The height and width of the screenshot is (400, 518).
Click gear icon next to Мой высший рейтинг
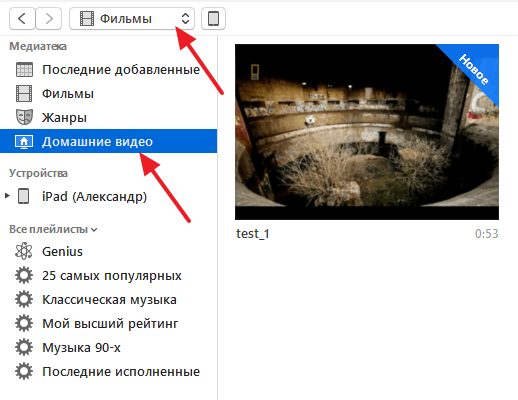pos(24,323)
